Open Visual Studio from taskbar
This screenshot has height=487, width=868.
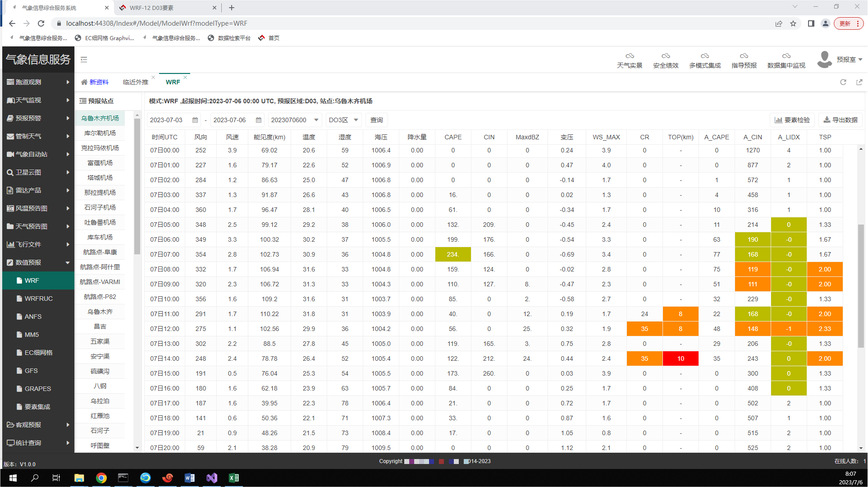coord(212,478)
